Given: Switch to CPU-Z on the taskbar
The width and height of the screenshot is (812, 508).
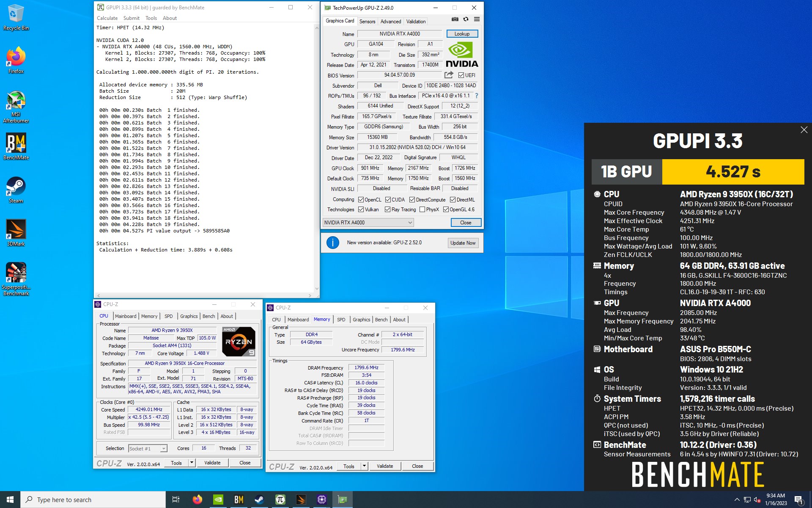Looking at the screenshot, I should [x=321, y=500].
